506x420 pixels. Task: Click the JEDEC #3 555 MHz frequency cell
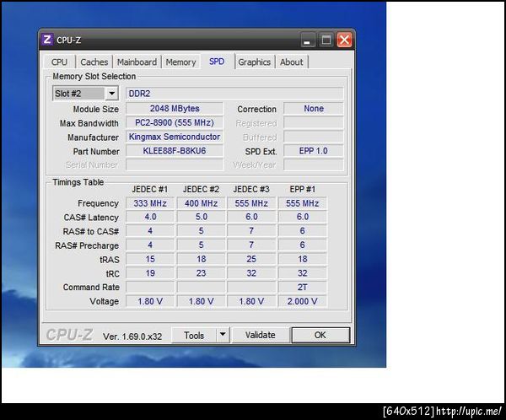pos(251,203)
